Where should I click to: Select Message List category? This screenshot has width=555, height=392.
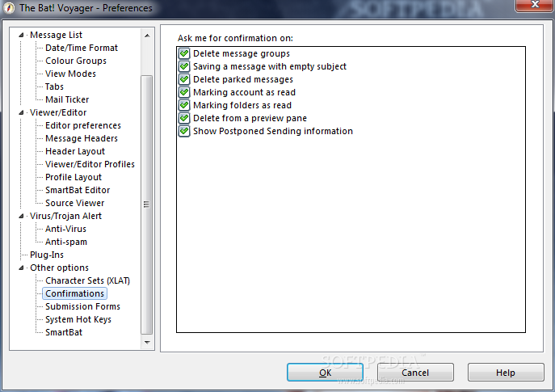(x=56, y=35)
